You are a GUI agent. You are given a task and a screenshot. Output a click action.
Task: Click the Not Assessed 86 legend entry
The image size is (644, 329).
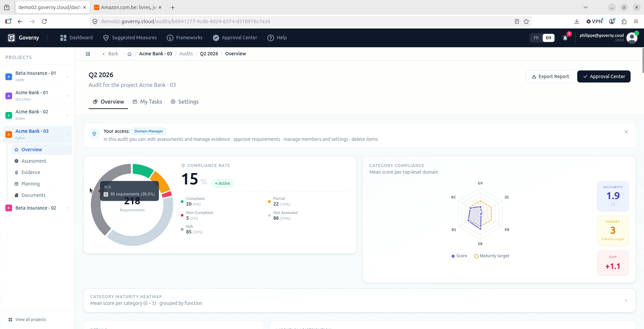point(283,216)
